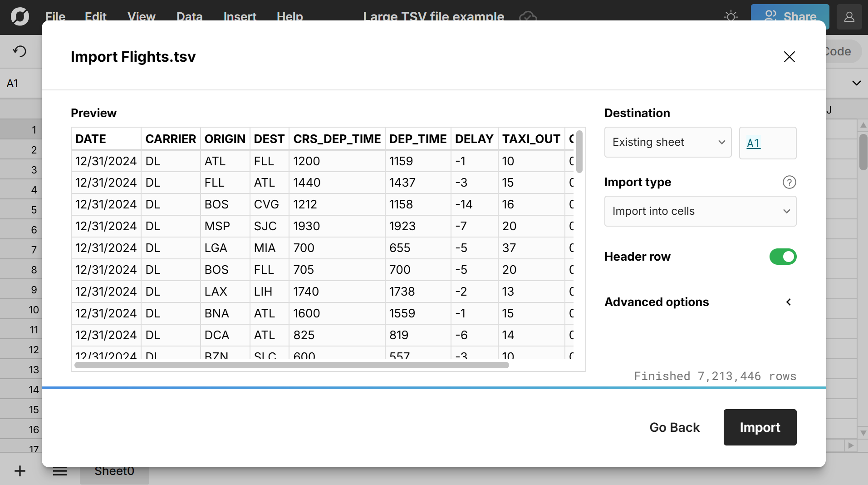The width and height of the screenshot is (868, 485).
Task: Click the app logo in the top-left corner
Action: [x=19, y=17]
